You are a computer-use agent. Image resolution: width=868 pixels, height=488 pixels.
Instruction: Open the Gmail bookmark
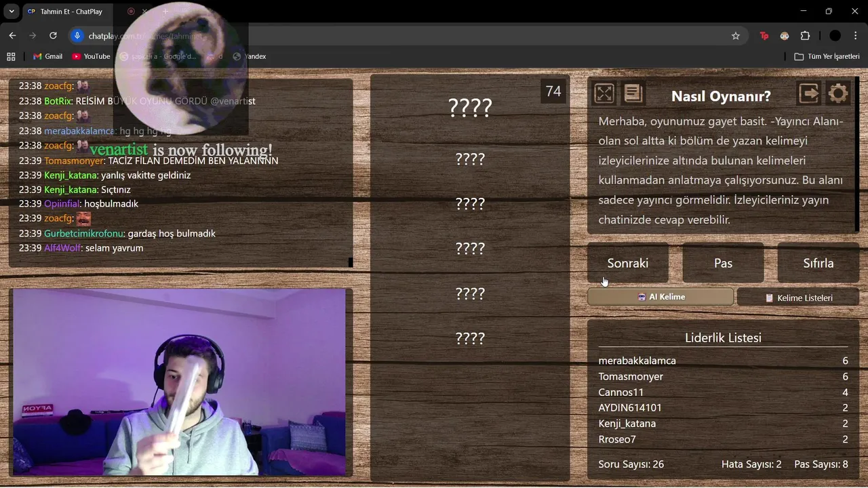tap(48, 56)
